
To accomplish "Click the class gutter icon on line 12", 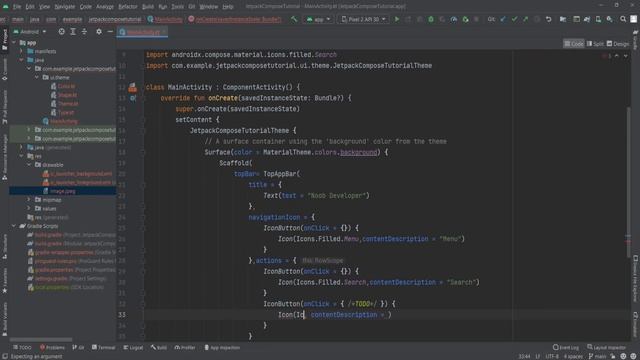I will pyautogui.click(x=133, y=87).
